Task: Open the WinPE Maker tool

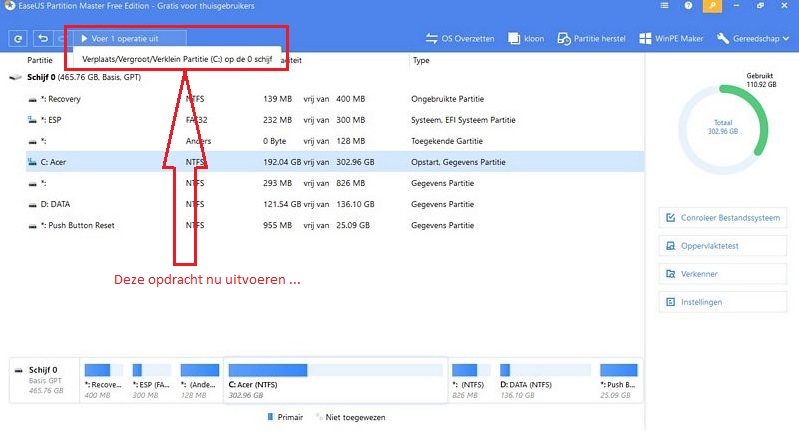Action: (671, 39)
